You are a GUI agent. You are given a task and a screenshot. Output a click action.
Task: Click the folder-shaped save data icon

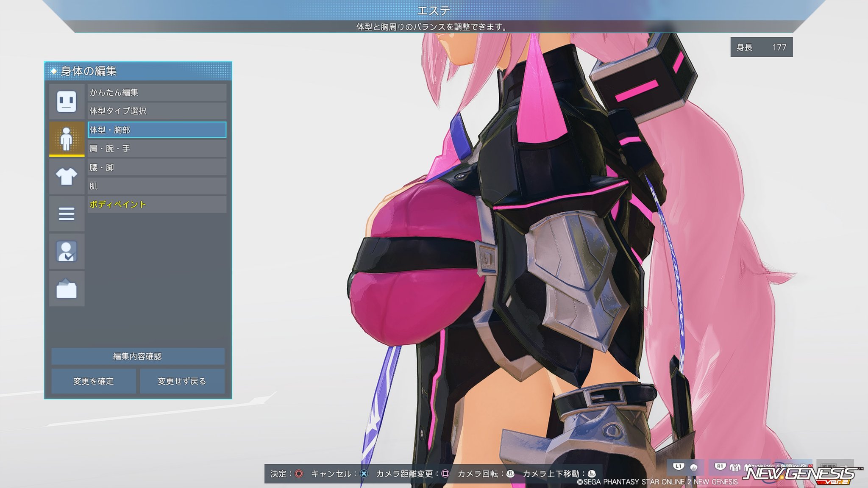67,289
